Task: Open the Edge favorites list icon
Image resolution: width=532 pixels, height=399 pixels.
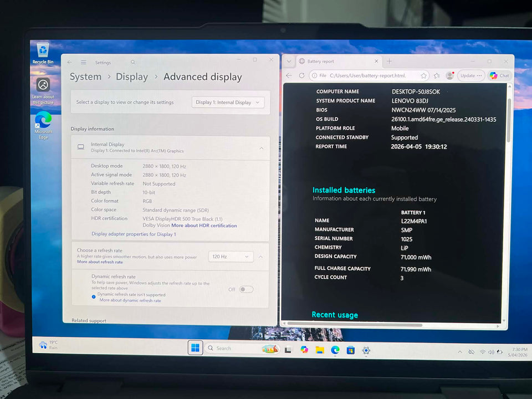Action: click(x=437, y=76)
